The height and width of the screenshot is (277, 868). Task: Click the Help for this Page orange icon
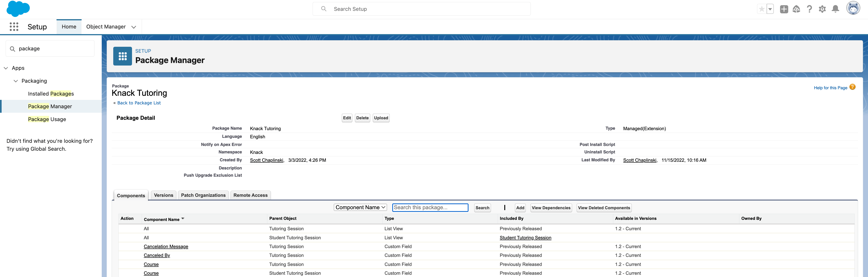pyautogui.click(x=852, y=87)
